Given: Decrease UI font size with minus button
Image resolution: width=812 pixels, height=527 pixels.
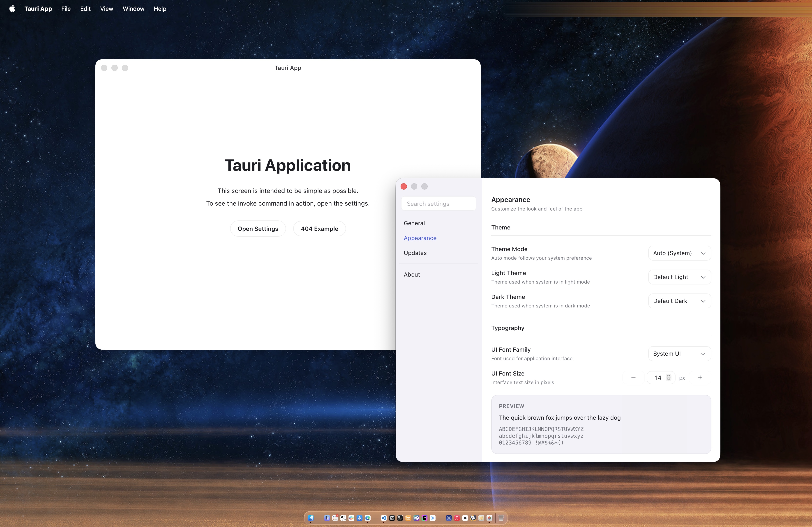Looking at the screenshot, I should pos(633,378).
